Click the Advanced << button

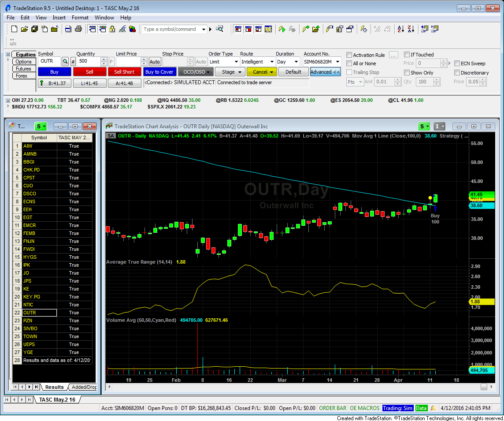click(325, 72)
